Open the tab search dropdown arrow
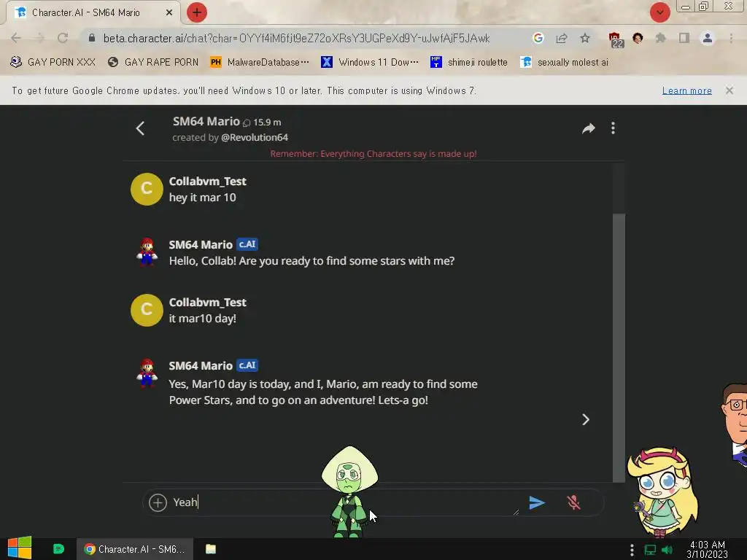Image resolution: width=747 pixels, height=560 pixels. [659, 12]
